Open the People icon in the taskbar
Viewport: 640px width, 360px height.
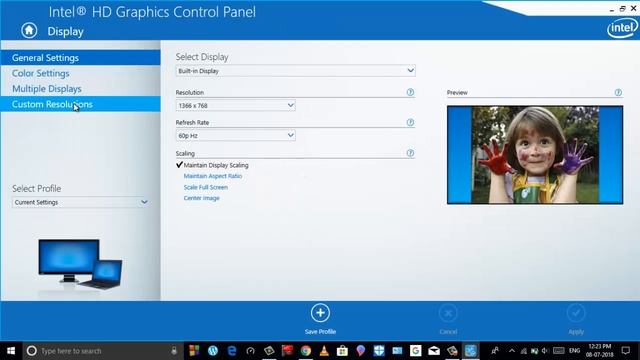click(x=495, y=351)
